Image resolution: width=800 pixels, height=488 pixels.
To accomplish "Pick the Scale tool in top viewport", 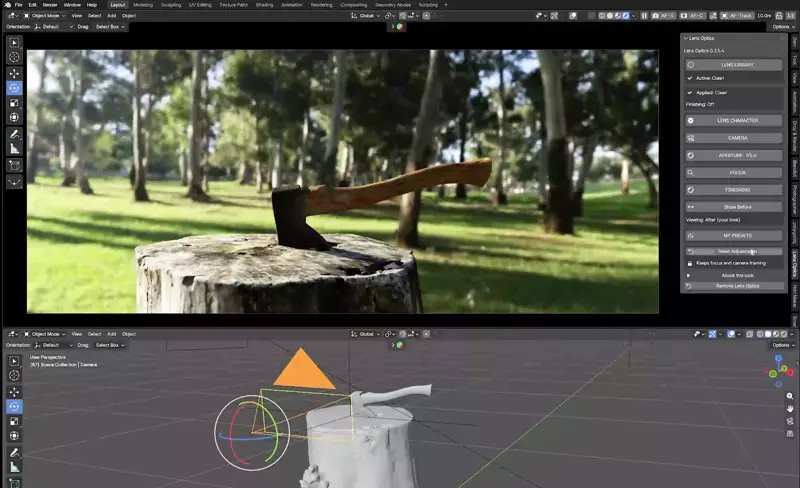I will click(14, 103).
